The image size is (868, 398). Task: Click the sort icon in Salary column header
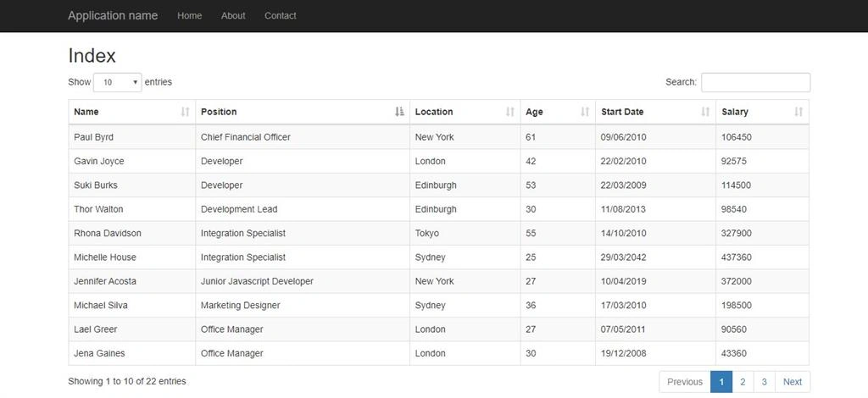point(798,112)
